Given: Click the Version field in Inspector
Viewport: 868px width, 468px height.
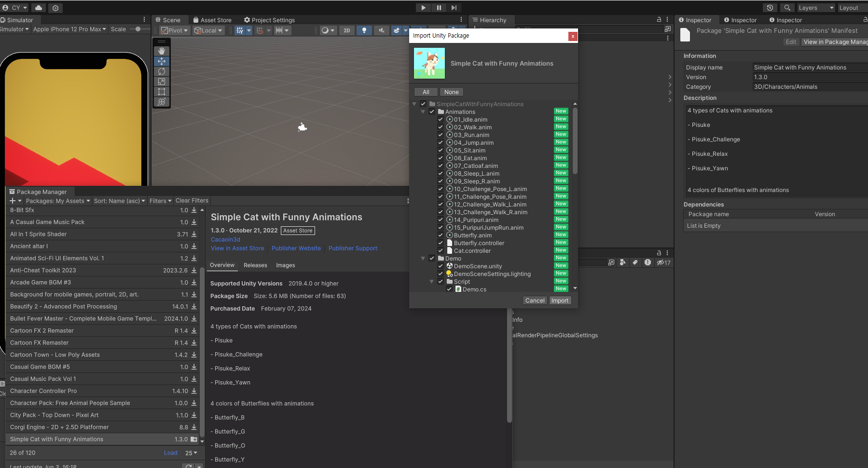Looking at the screenshot, I should [x=810, y=77].
